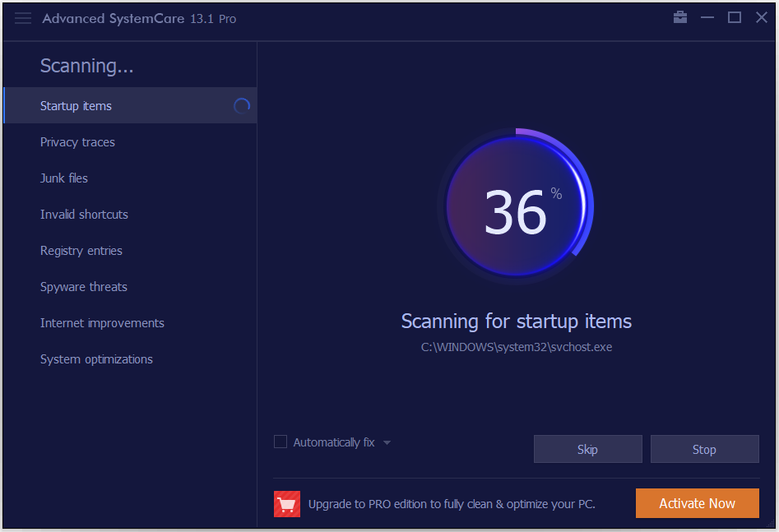Stop the running scan
Viewport: 779px width, 532px height.
point(704,449)
